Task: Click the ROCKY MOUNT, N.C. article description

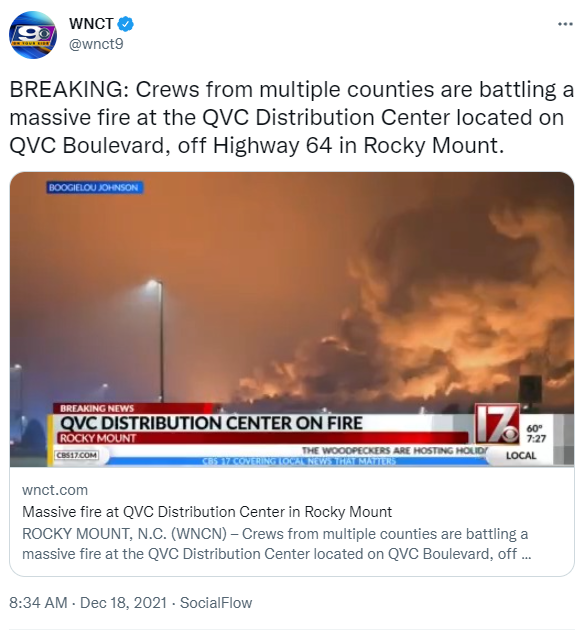Action: click(277, 544)
